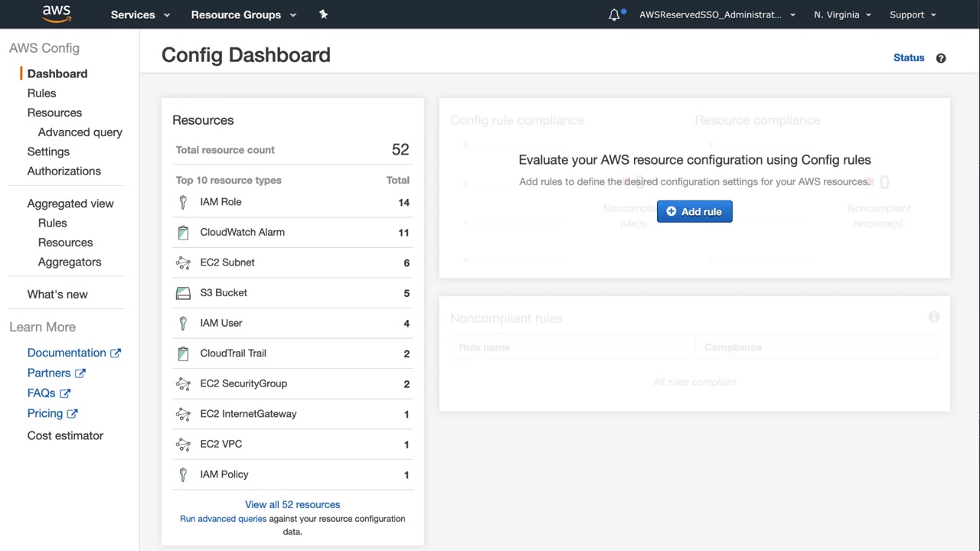Click the IAM Role key icon
Screen dimensions: 980x551
pos(183,202)
